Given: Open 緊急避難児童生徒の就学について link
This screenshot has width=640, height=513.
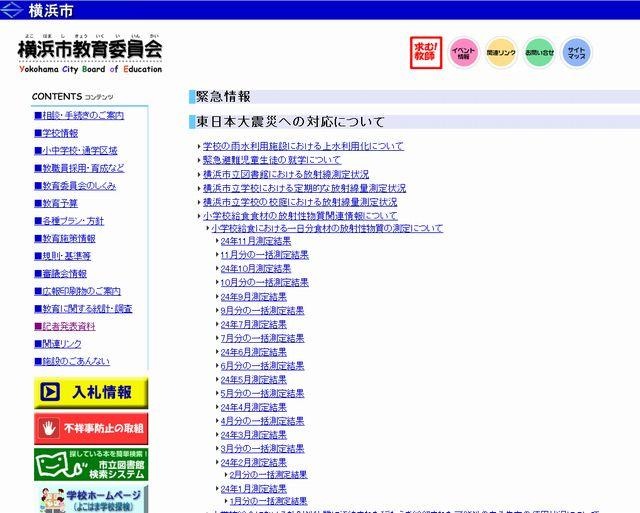Looking at the screenshot, I should click(x=272, y=160).
